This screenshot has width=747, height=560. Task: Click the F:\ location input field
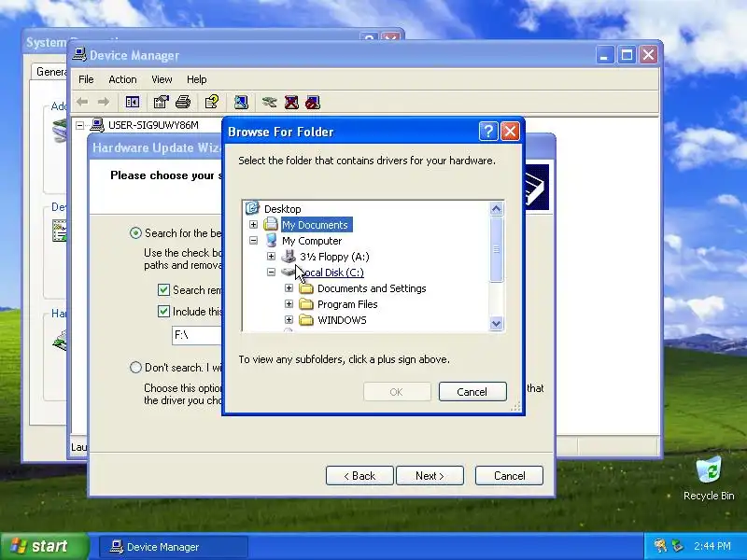click(197, 335)
